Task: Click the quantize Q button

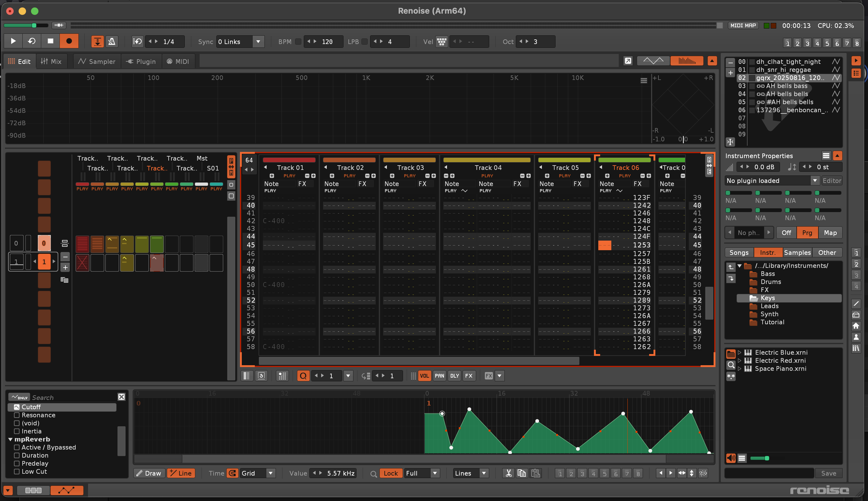Action: pos(303,376)
